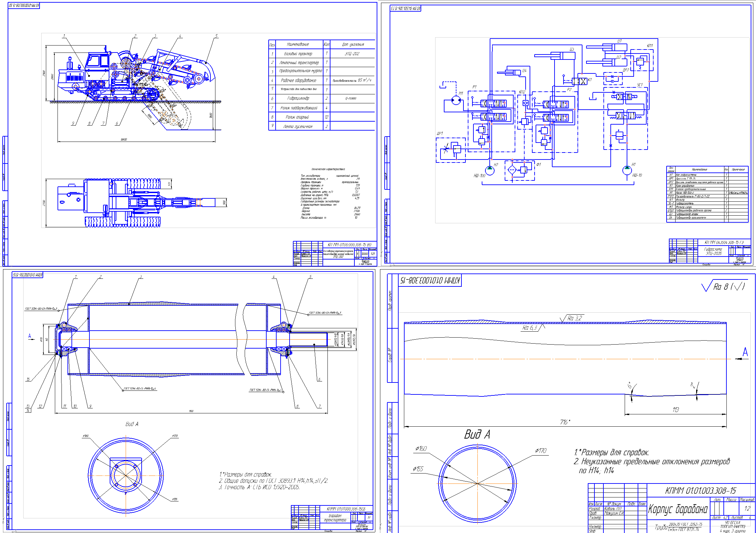Click the "Р1" distributor label in the schematic
756x533 pixels.
coord(474,87)
